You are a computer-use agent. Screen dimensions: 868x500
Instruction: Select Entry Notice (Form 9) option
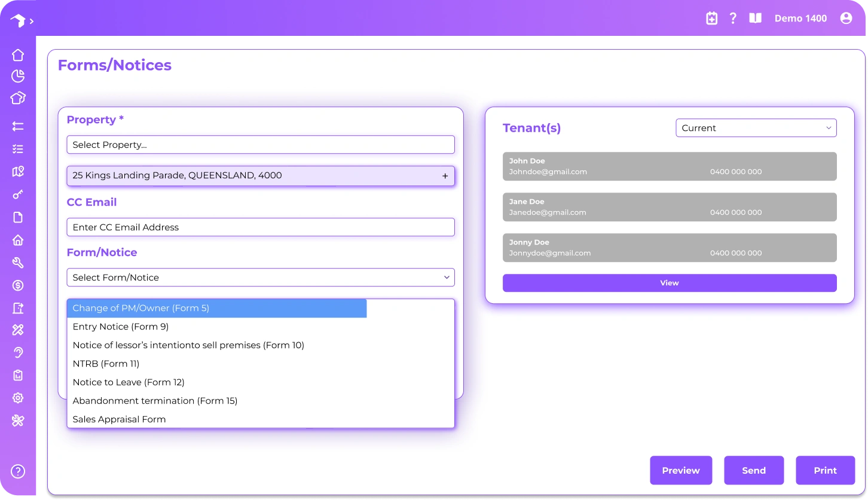click(x=121, y=327)
